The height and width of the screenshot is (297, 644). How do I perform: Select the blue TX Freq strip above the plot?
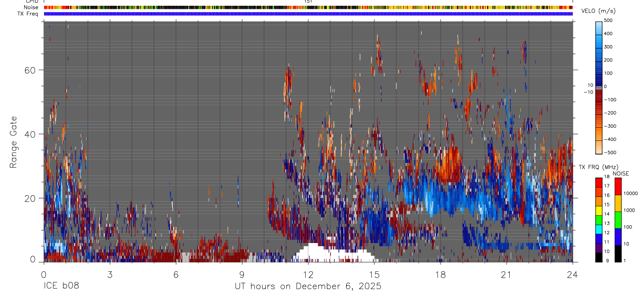click(308, 14)
